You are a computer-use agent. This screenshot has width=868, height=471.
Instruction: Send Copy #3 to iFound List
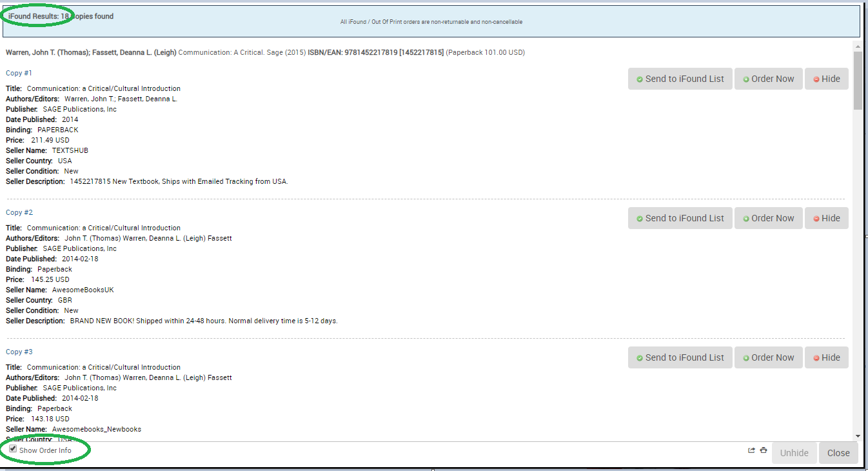tap(680, 357)
